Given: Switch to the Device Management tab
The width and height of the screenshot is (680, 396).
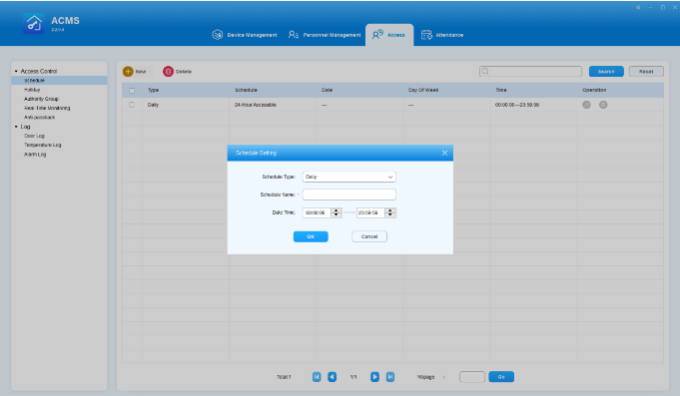Looking at the screenshot, I should pyautogui.click(x=245, y=35).
